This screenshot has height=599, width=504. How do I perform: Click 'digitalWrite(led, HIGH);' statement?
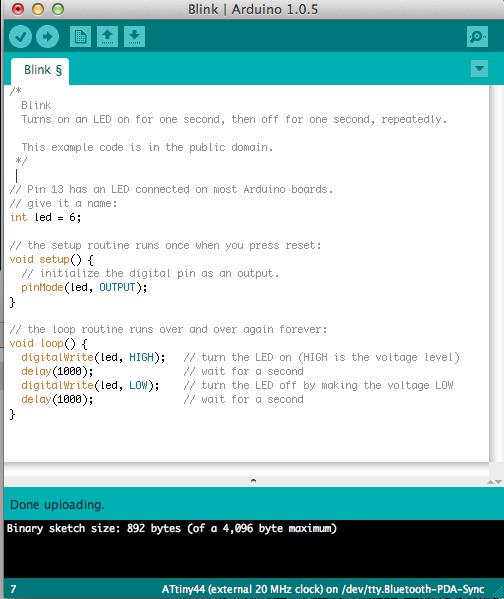point(93,357)
